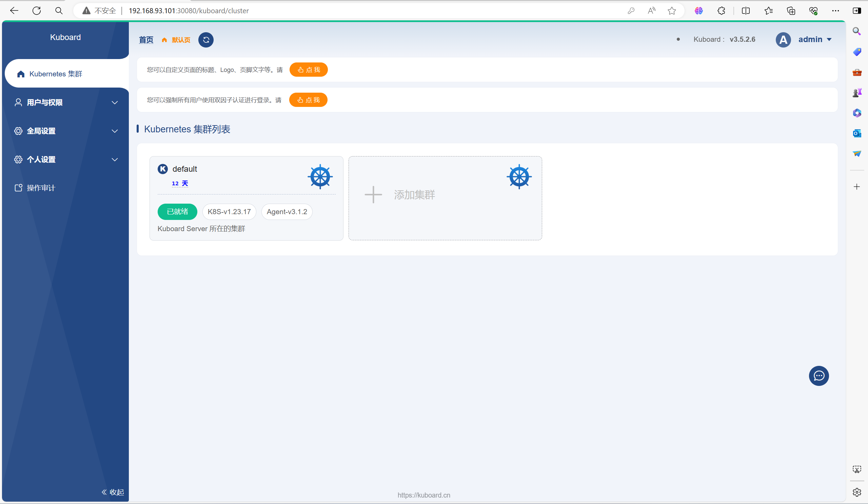
Task: Open the chat support bubble icon
Action: pyautogui.click(x=818, y=376)
